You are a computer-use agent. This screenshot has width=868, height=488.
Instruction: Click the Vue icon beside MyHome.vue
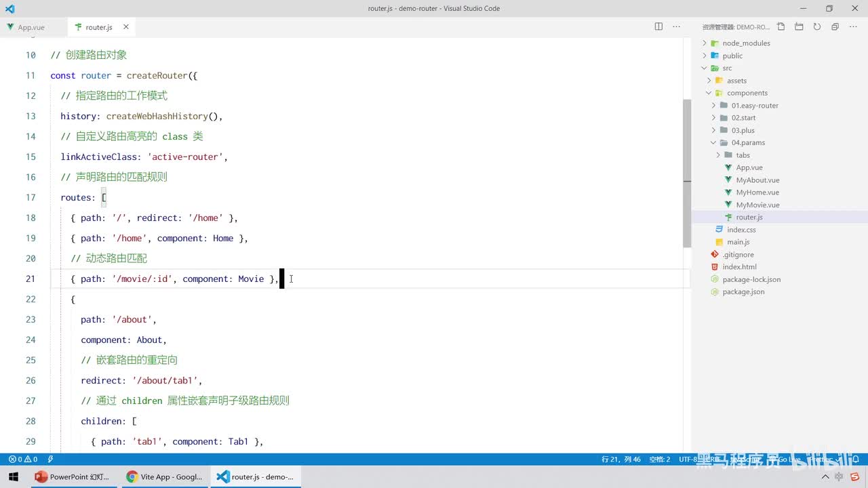[x=729, y=192]
